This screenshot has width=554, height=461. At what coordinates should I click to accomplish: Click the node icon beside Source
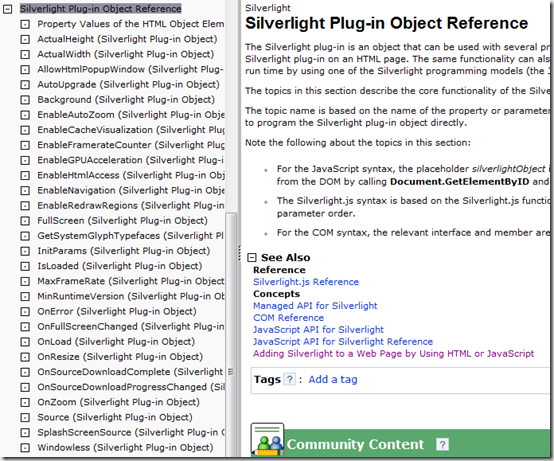tap(25, 418)
